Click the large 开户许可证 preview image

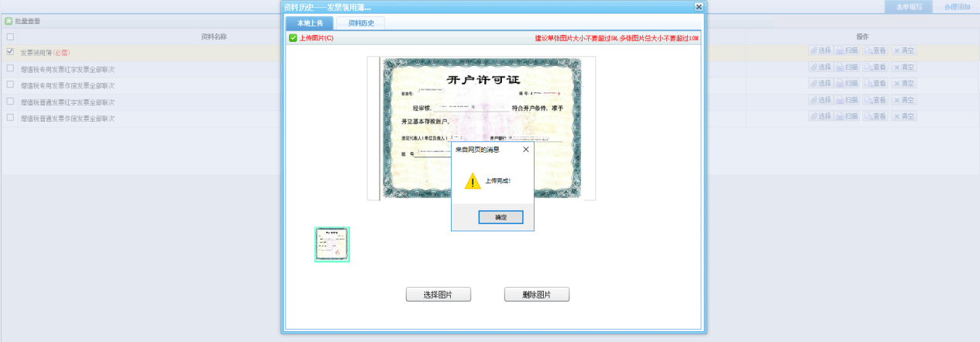click(x=481, y=128)
